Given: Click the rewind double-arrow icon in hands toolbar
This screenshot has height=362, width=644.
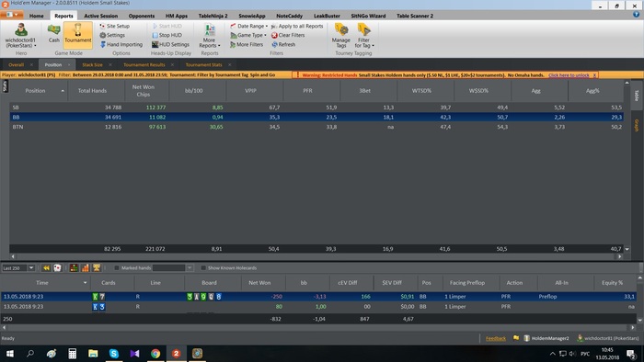Looking at the screenshot, I should point(46,267).
